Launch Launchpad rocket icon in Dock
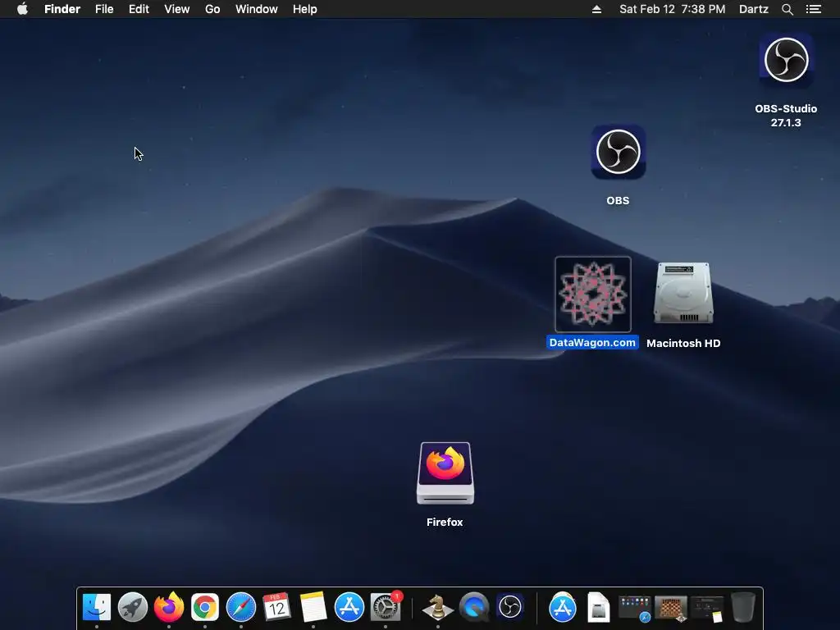Viewport: 840px width, 630px height. click(132, 607)
